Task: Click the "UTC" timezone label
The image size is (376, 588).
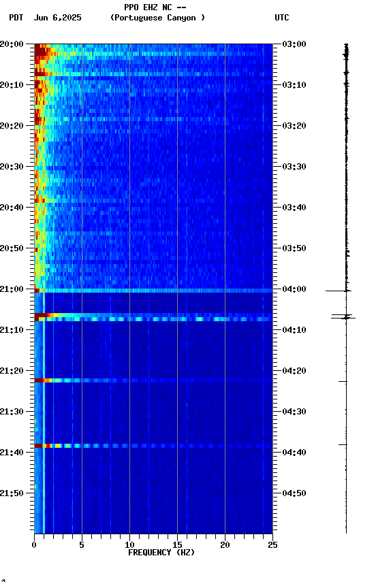Action: click(282, 18)
